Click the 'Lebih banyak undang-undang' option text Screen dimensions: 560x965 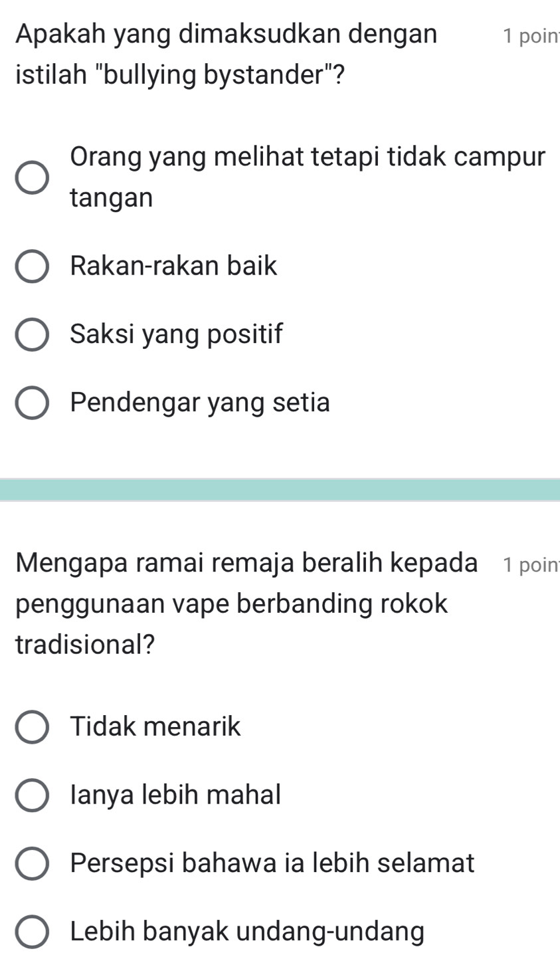click(247, 932)
